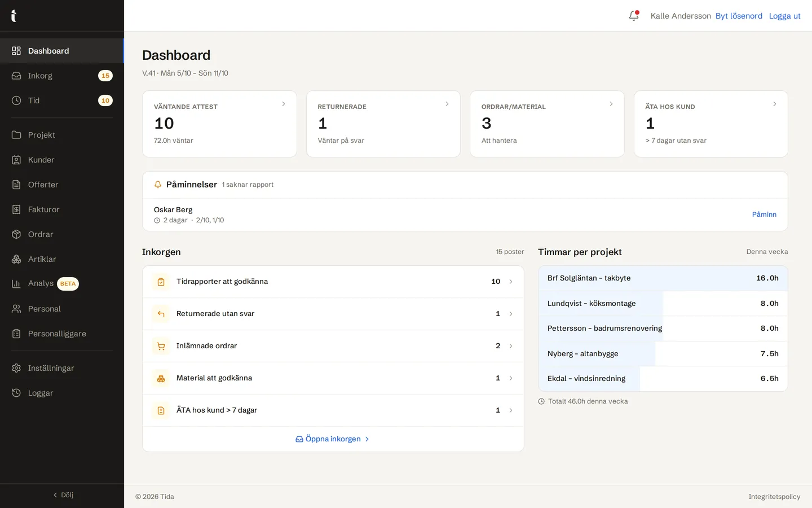Image resolution: width=812 pixels, height=508 pixels.
Task: Click the Tida logo in sidebar
Action: pyautogui.click(x=14, y=16)
